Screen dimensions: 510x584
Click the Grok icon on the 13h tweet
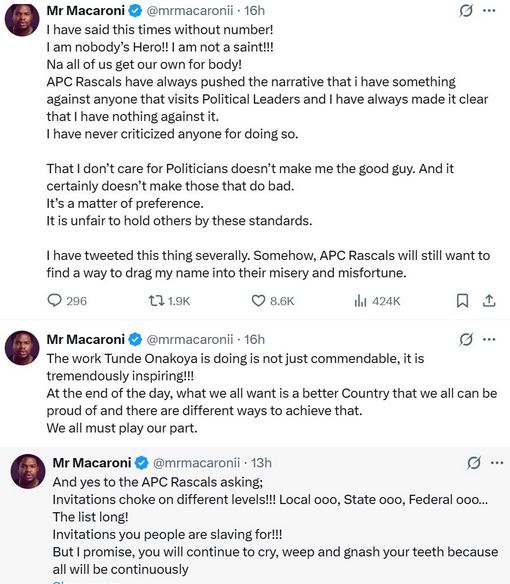pos(473,463)
